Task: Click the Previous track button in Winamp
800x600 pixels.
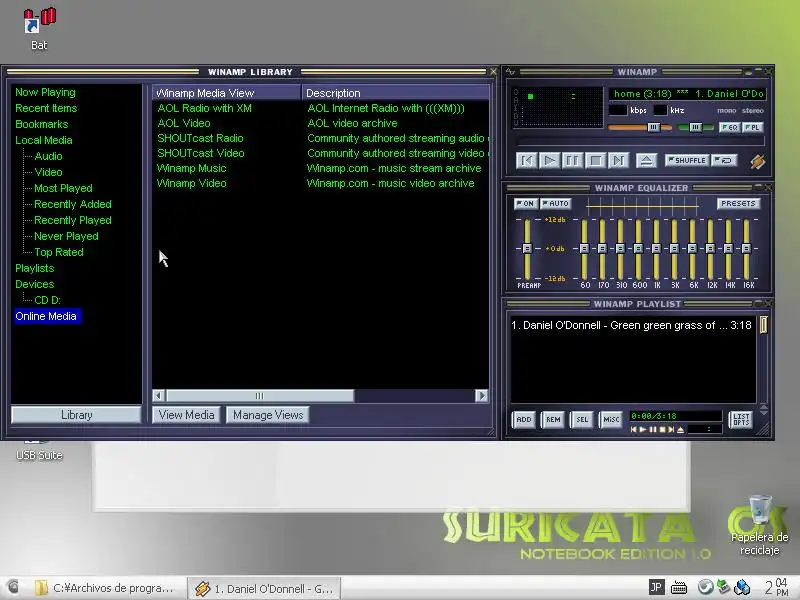Action: [x=527, y=161]
